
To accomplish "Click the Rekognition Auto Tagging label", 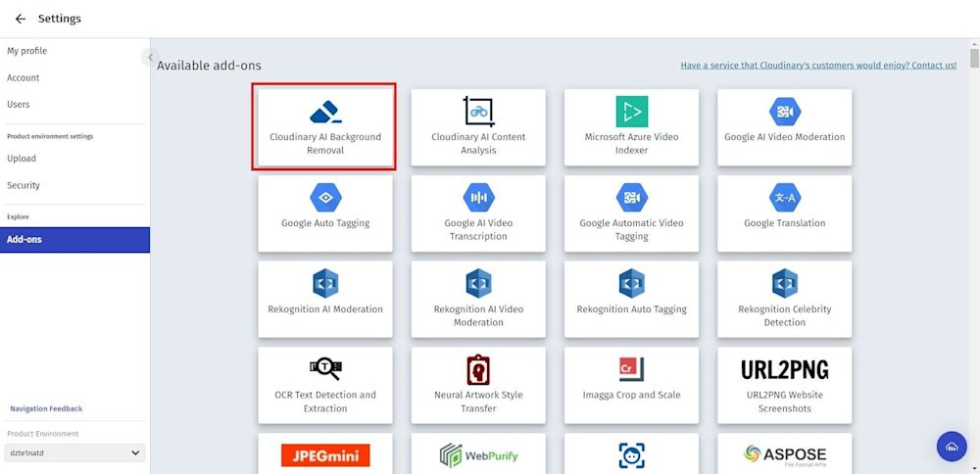I will [x=632, y=309].
